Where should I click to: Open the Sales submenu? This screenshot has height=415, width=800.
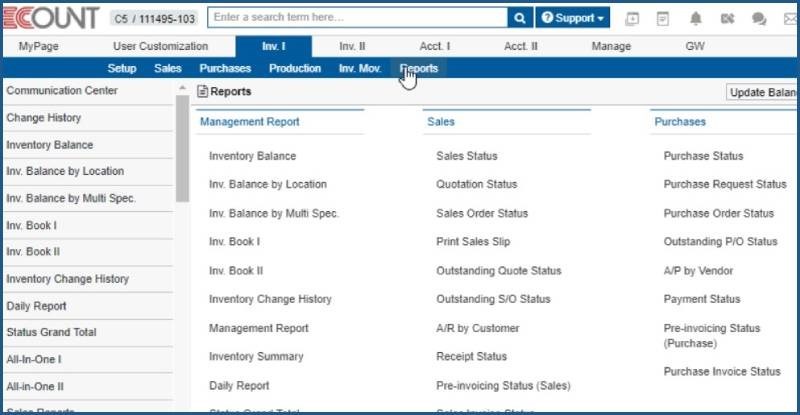pyautogui.click(x=167, y=68)
